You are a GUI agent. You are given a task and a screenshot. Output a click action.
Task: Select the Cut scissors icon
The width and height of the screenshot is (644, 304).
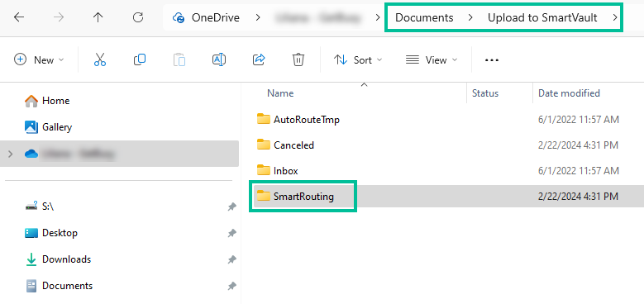[x=100, y=60]
